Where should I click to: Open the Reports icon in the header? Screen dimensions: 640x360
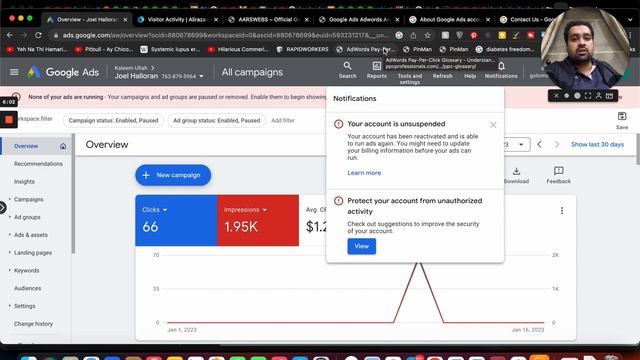point(376,70)
